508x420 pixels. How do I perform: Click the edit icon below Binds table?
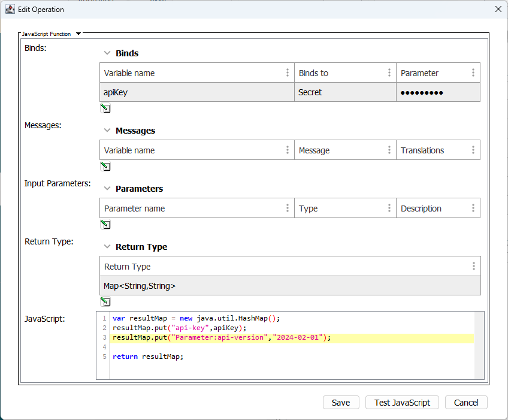[x=105, y=108]
